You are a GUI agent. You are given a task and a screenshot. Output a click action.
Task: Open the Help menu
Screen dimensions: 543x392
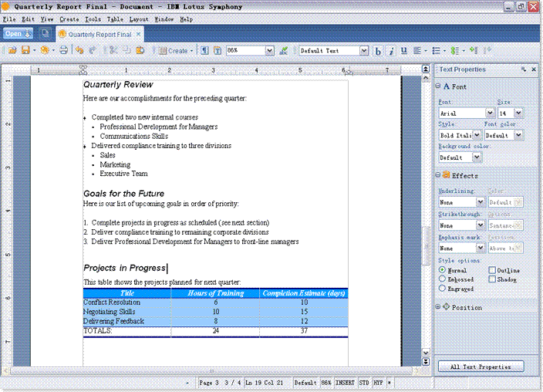click(x=186, y=19)
